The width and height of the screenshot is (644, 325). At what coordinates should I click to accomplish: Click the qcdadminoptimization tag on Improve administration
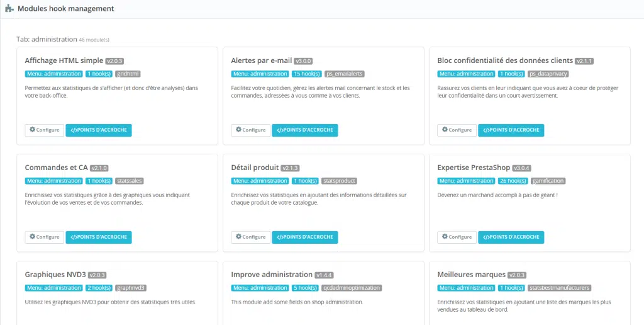[x=352, y=288]
